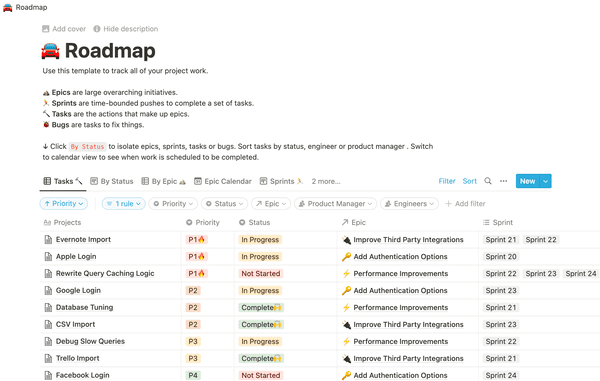Open the Engineers filter dropdown
Viewport: 600px width, 381px height.
tap(409, 204)
